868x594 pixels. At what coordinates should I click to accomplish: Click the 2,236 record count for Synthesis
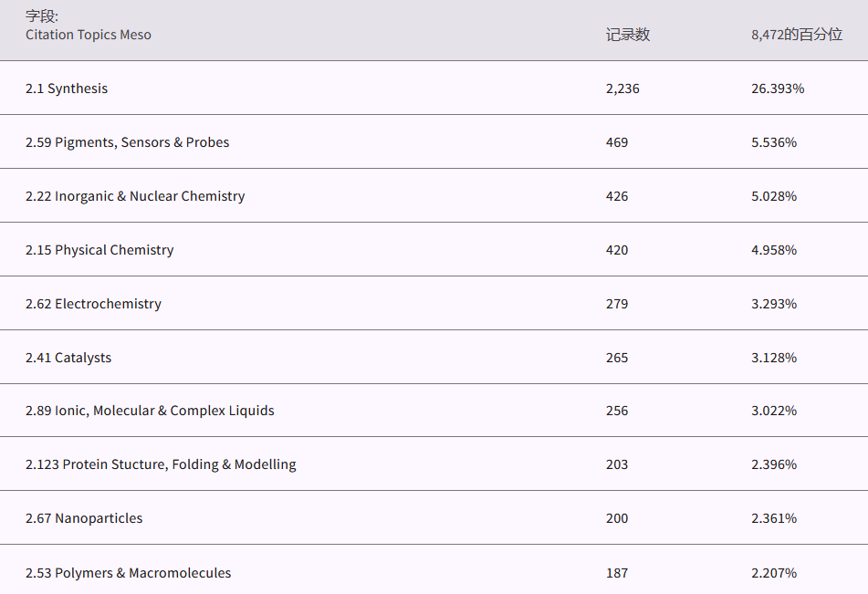click(622, 89)
